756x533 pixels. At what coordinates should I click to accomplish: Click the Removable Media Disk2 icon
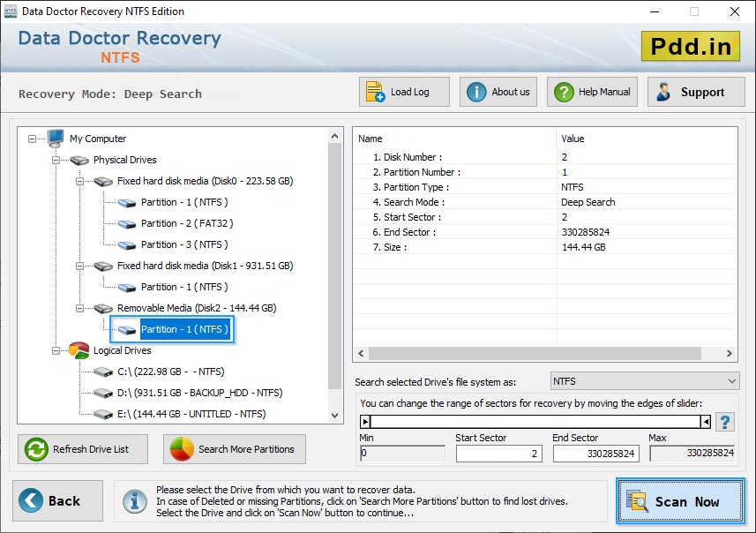(x=103, y=309)
